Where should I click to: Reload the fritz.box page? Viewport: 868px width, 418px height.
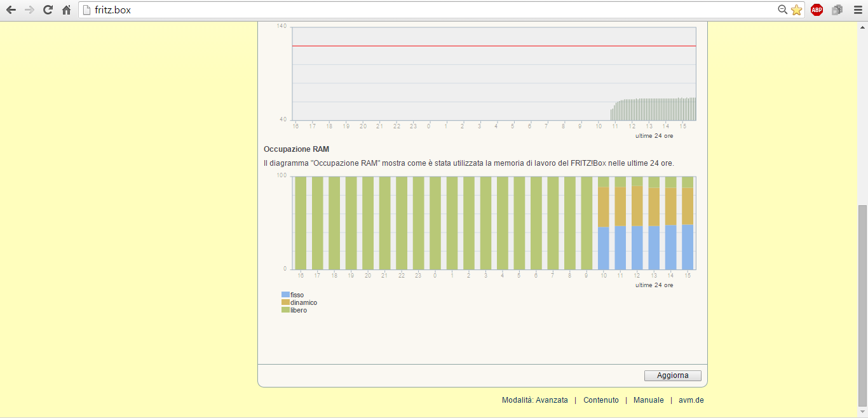pyautogui.click(x=48, y=10)
